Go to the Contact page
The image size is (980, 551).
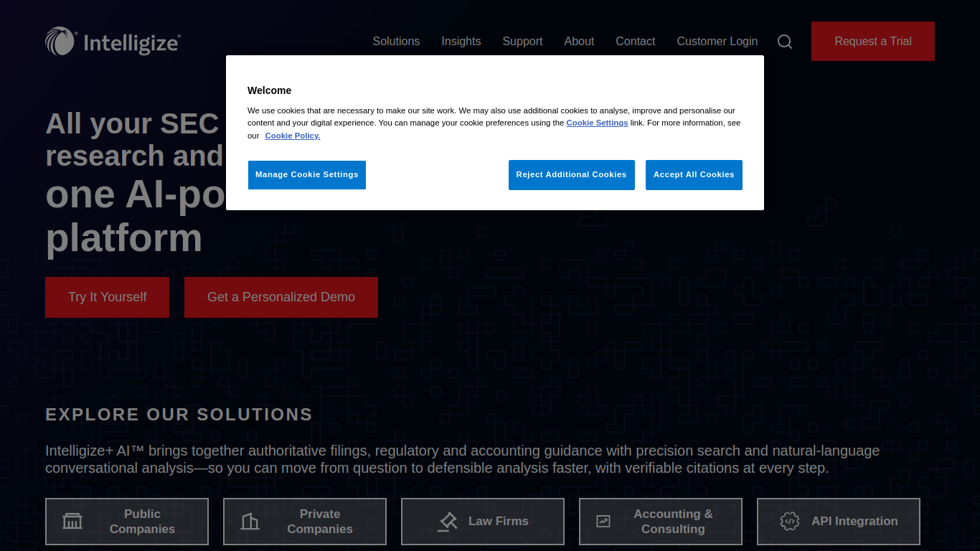click(x=636, y=42)
